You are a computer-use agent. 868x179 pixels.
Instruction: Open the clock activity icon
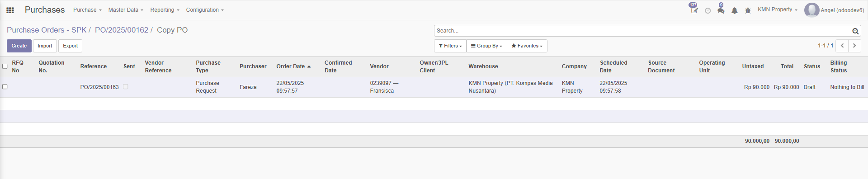coord(708,10)
